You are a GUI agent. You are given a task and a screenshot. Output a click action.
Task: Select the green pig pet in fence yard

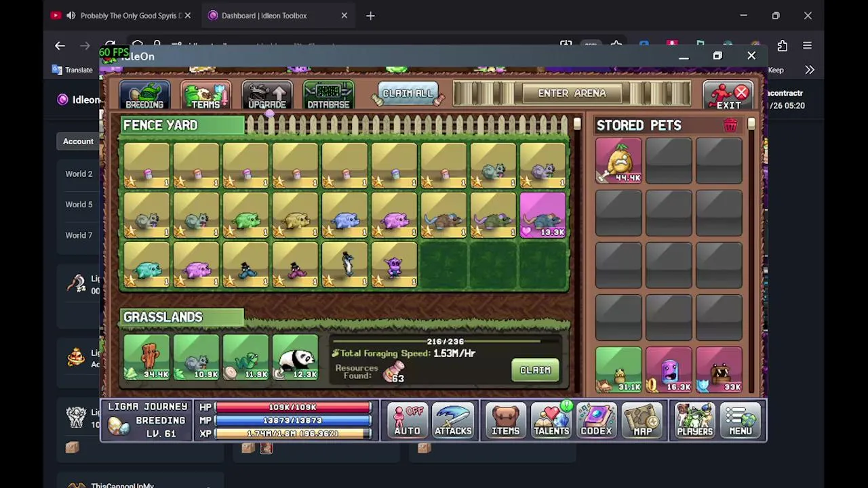245,215
